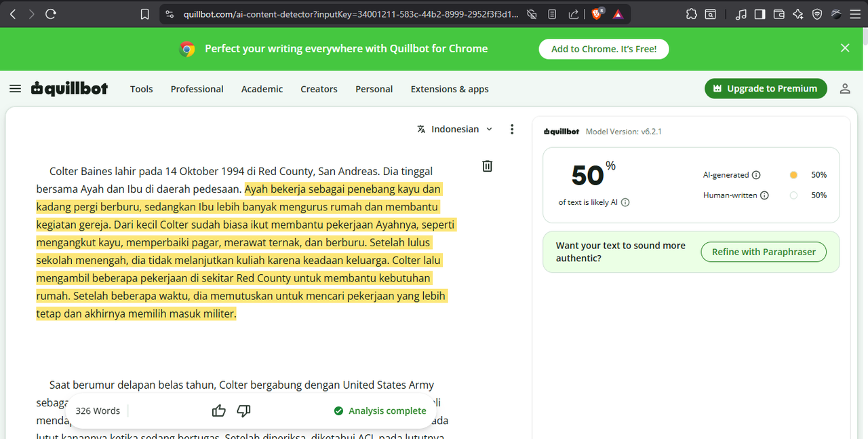
Task: Click info icon beside 'of text is likely AI'
Action: 625,202
